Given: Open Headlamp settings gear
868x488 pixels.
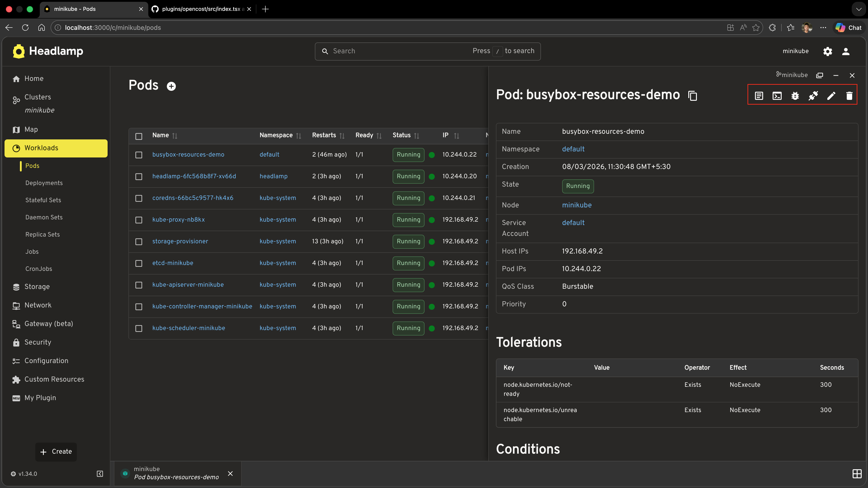Looking at the screenshot, I should coord(828,51).
